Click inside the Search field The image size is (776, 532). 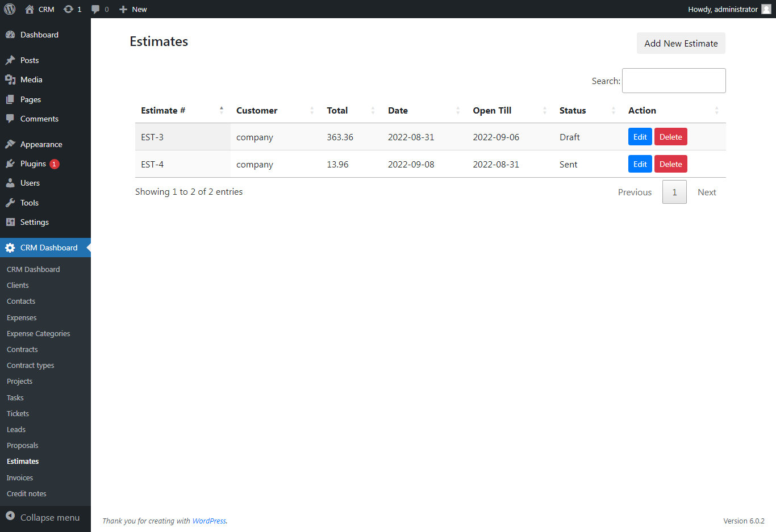pyautogui.click(x=674, y=80)
